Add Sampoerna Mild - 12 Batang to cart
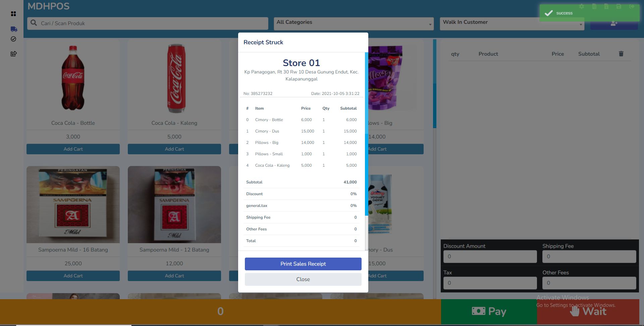The image size is (644, 326). [174, 276]
